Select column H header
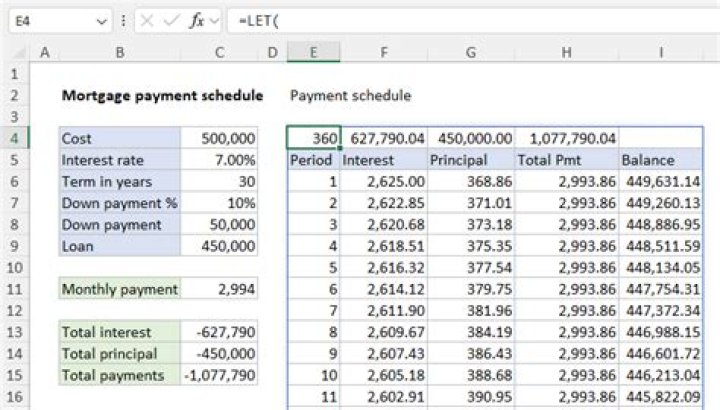Viewport: 720px width, 410px height. click(x=567, y=52)
